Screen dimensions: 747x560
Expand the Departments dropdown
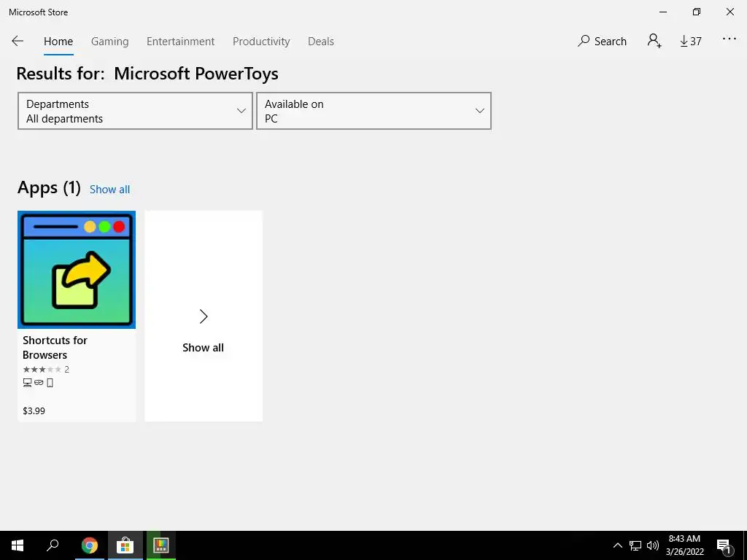coord(135,111)
